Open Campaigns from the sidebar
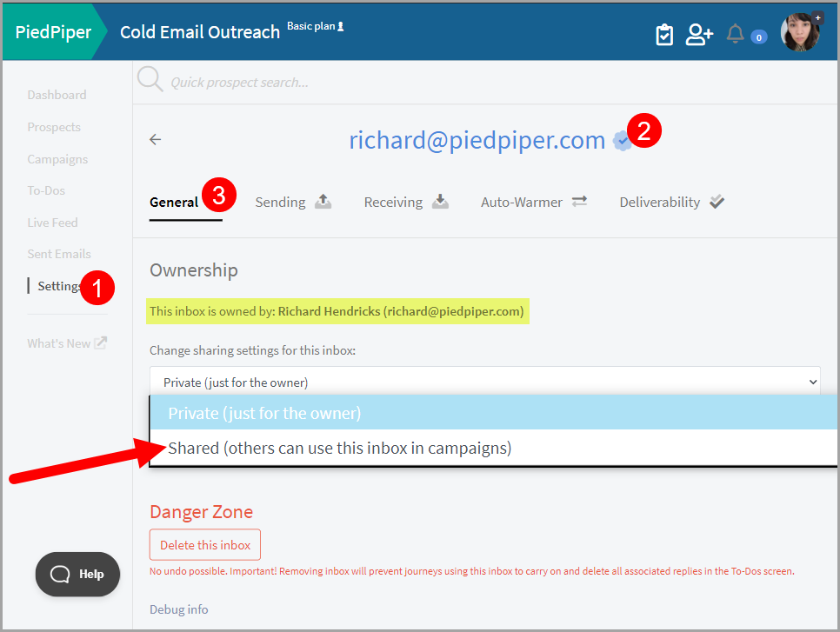The width and height of the screenshot is (840, 632). click(x=57, y=159)
